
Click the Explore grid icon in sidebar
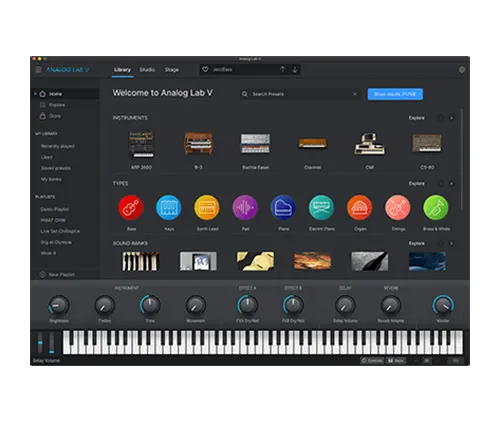click(43, 105)
